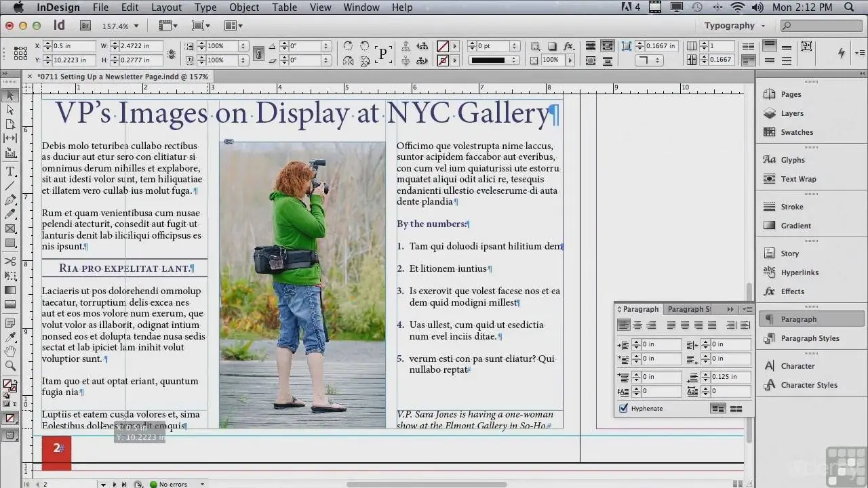Image resolution: width=868 pixels, height=488 pixels.
Task: Select the Hand tool
Action: click(10, 351)
